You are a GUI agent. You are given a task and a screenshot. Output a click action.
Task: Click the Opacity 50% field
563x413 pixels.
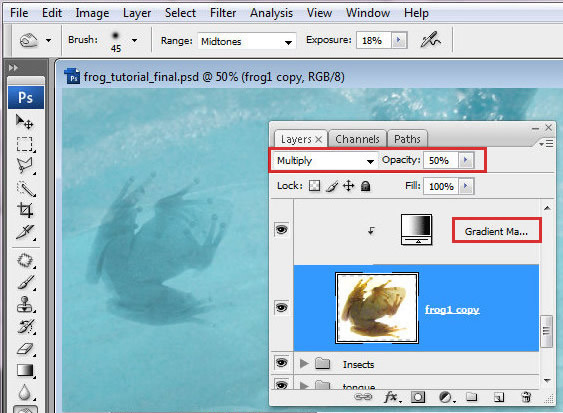(441, 160)
